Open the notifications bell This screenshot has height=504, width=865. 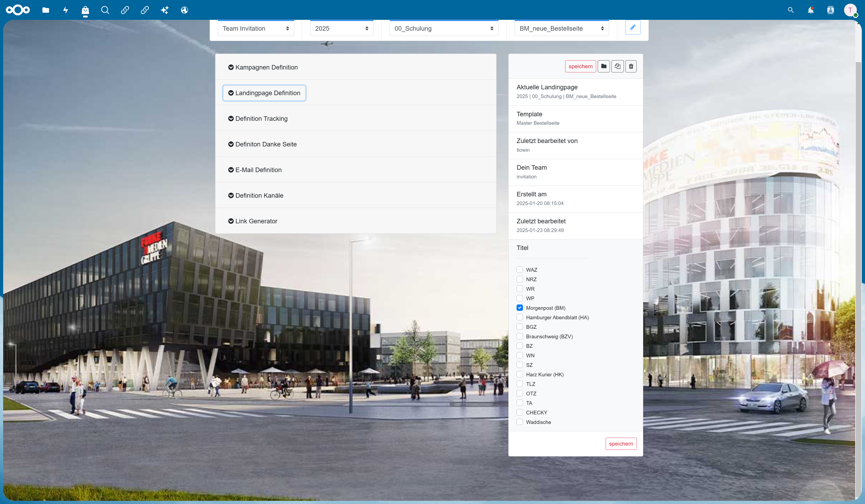(x=811, y=10)
